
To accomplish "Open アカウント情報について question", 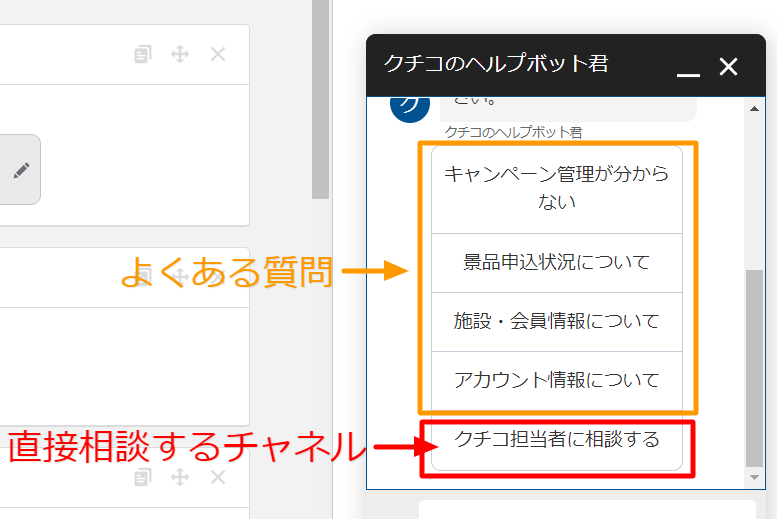I will 556,380.
